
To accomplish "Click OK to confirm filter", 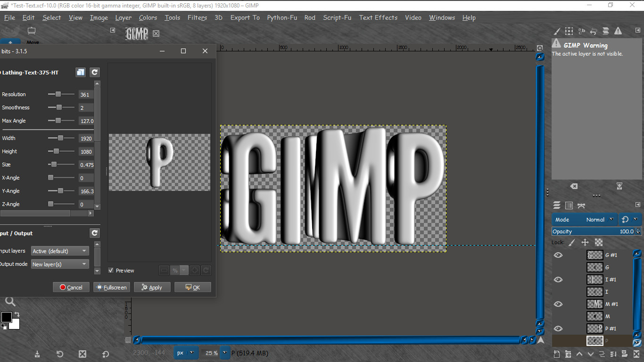I will [193, 287].
